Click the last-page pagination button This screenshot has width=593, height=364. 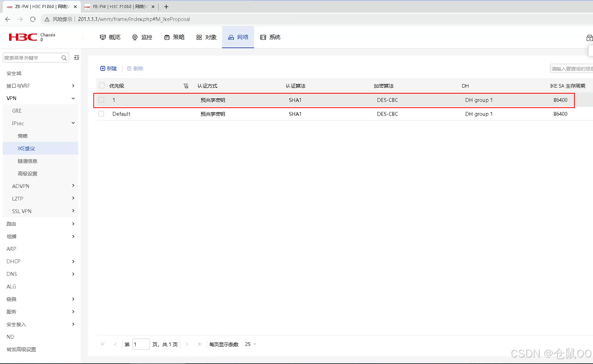pos(200,344)
